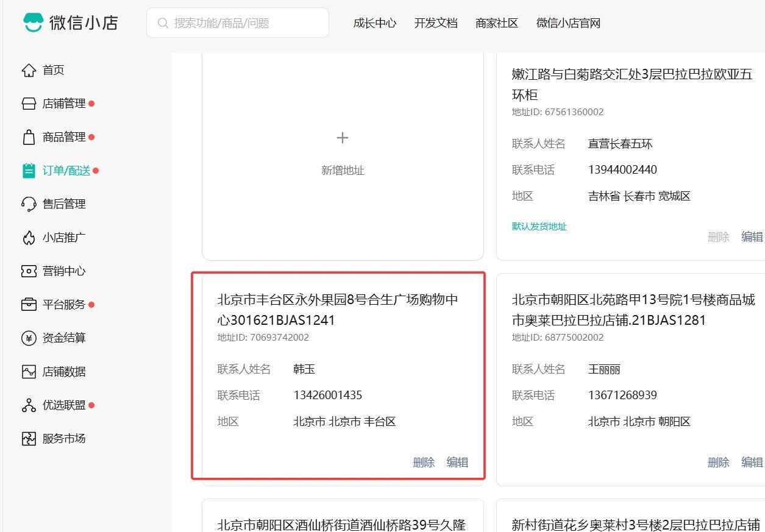Click the 朝阳区北苑路甲13号院 address title
765x532 pixels.
coord(633,310)
